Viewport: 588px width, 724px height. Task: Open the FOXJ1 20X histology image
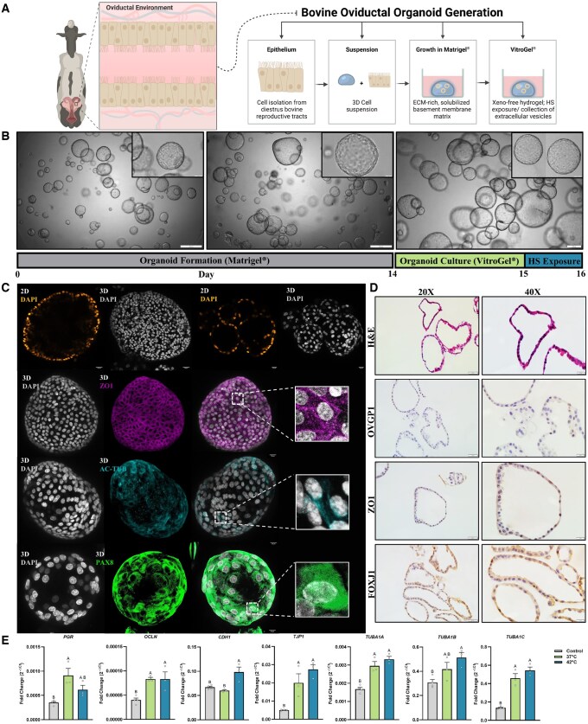coord(427,583)
